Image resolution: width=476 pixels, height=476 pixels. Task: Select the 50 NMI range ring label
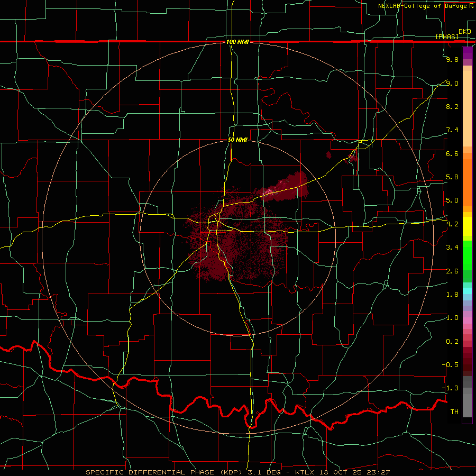pos(237,140)
